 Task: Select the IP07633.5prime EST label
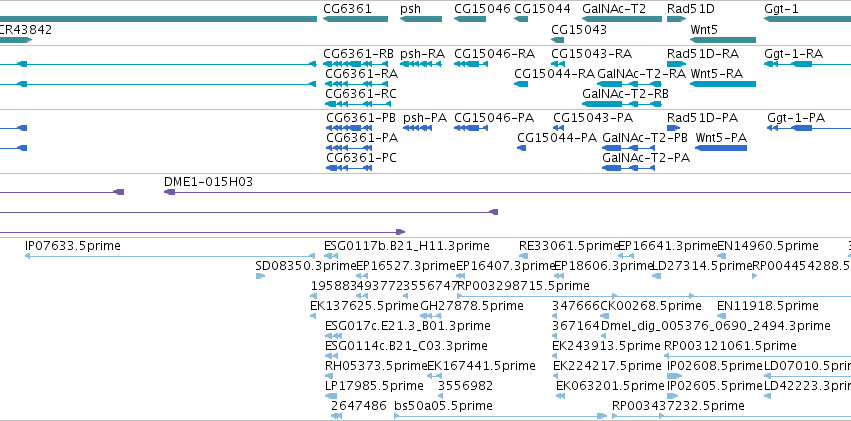73,246
